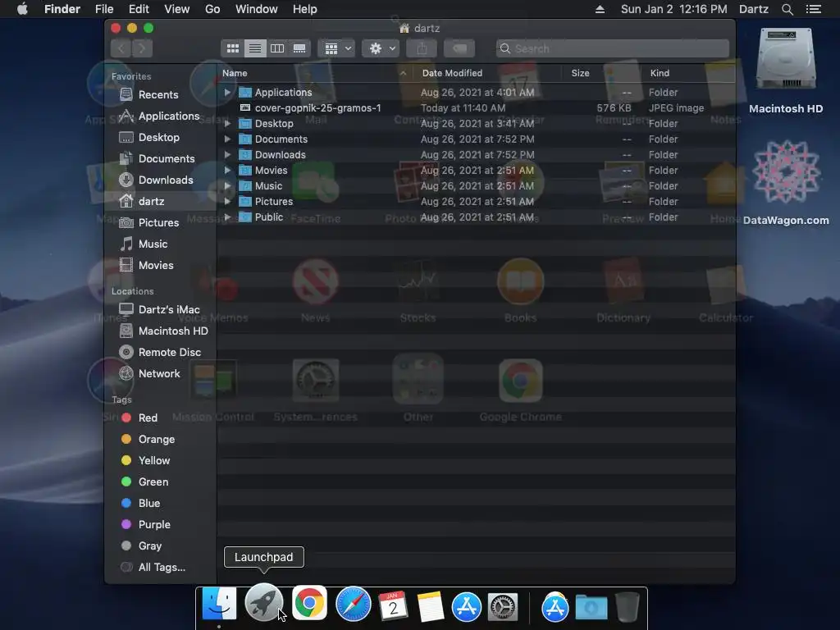
Task: Sort by the Kind column
Action: (x=688, y=73)
